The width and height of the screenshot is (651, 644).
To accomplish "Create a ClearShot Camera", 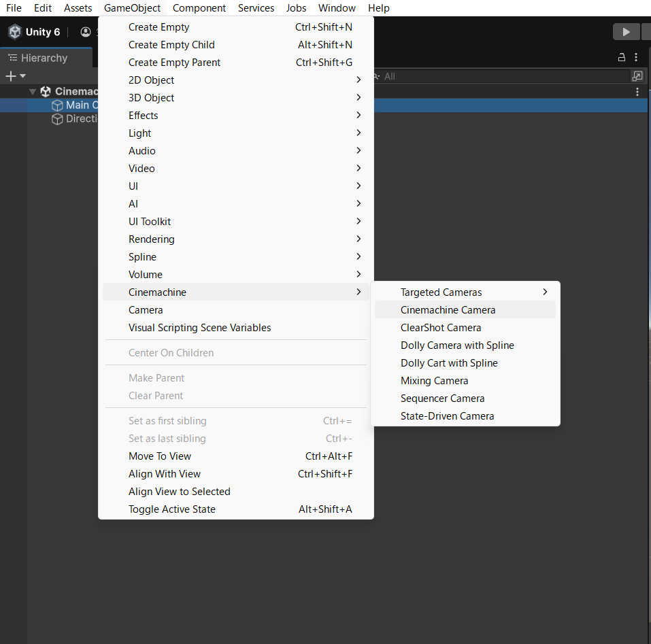I will tap(465, 328).
